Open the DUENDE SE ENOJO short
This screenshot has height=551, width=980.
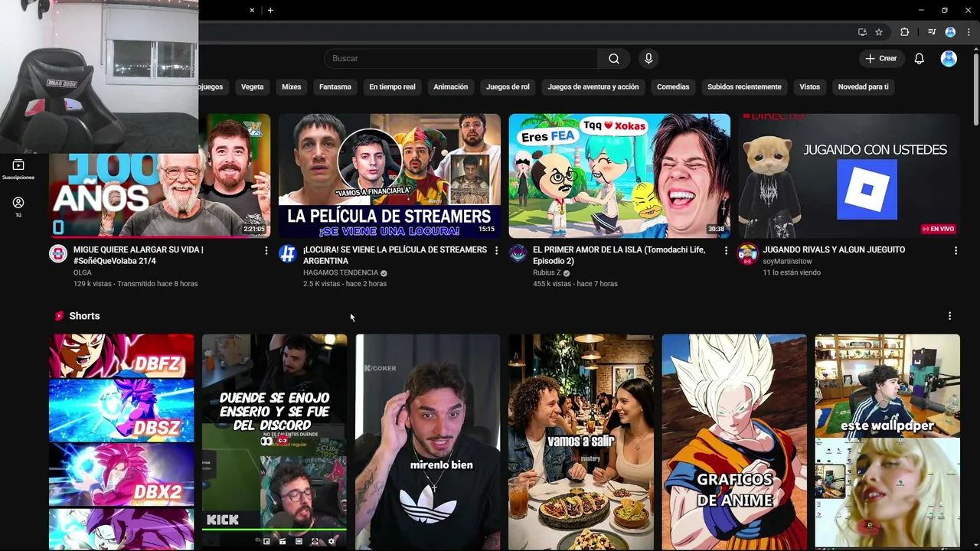[x=275, y=442]
